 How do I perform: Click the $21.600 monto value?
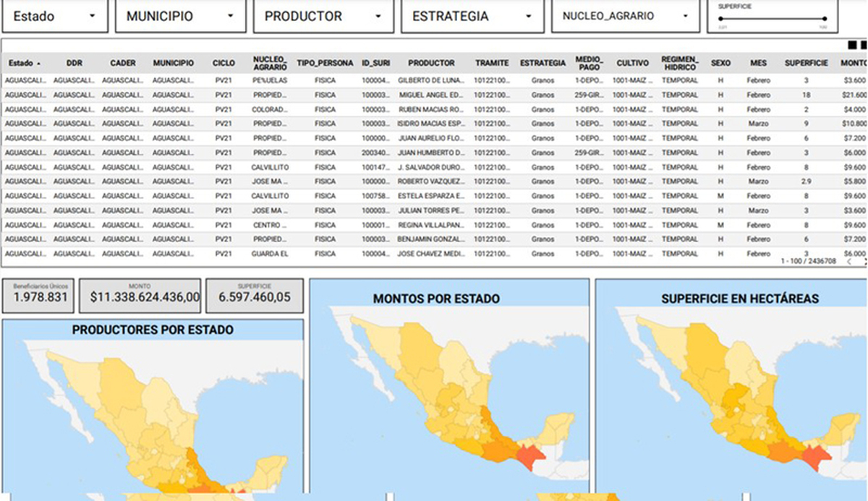[855, 95]
